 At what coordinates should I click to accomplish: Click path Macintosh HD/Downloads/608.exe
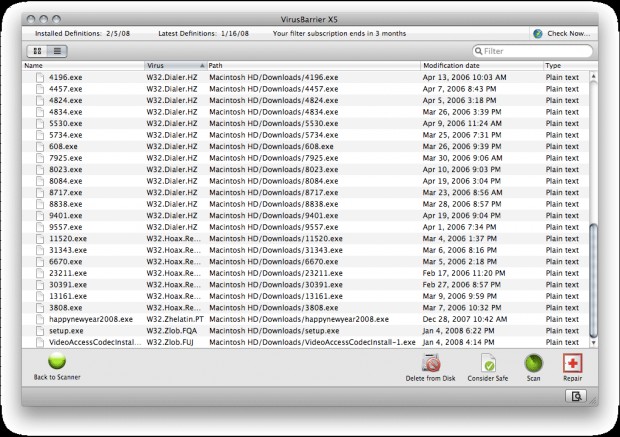(271, 146)
